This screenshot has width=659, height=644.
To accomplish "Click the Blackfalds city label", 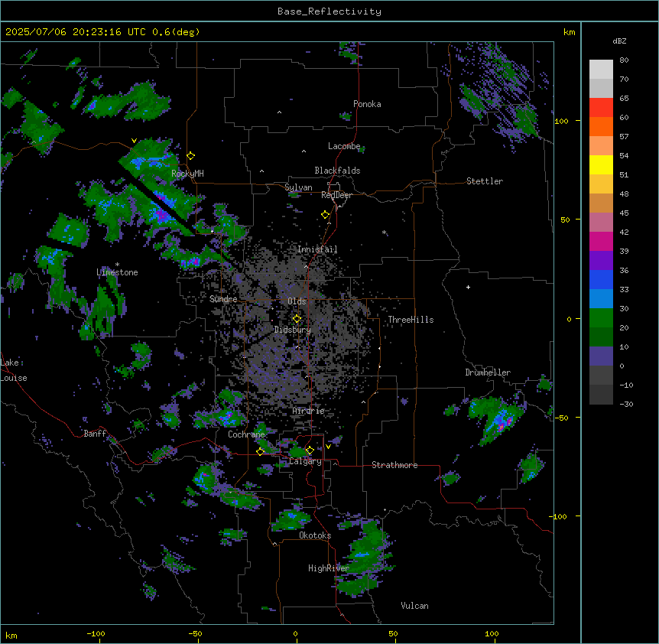I will pos(337,171).
